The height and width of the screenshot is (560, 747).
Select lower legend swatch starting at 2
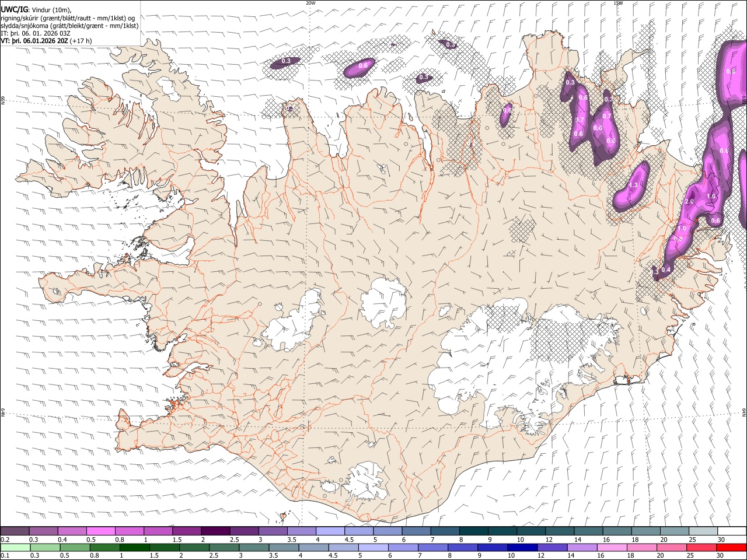click(194, 547)
